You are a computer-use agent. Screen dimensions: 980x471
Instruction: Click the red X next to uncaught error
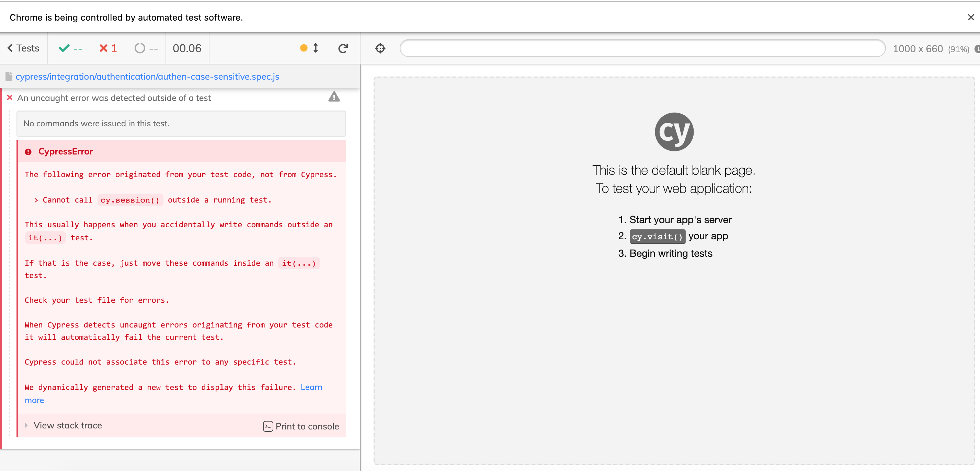coord(10,98)
